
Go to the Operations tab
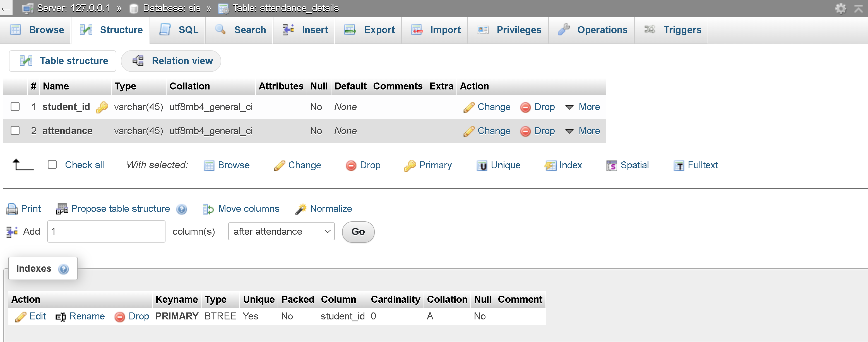click(591, 30)
